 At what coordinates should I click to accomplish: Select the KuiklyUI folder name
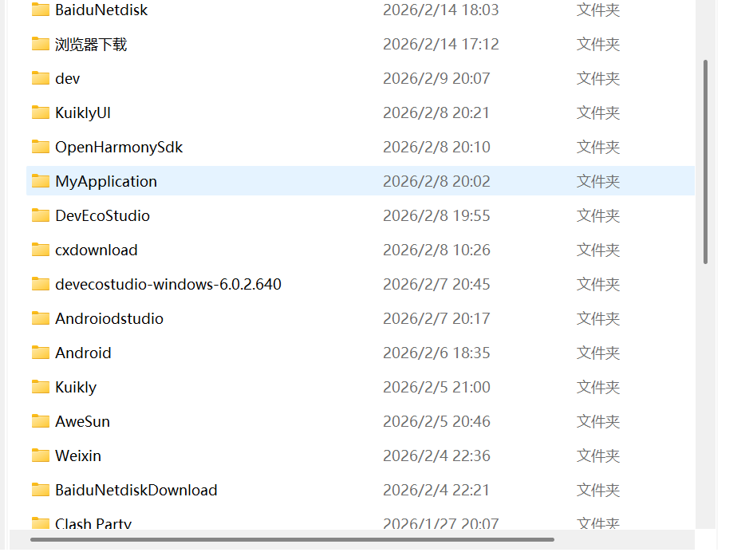(83, 112)
